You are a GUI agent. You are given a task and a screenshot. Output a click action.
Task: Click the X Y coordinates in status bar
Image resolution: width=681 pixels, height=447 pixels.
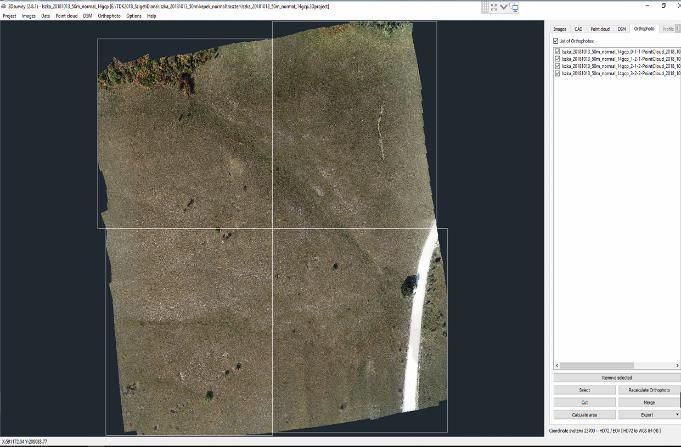pyautogui.click(x=25, y=442)
